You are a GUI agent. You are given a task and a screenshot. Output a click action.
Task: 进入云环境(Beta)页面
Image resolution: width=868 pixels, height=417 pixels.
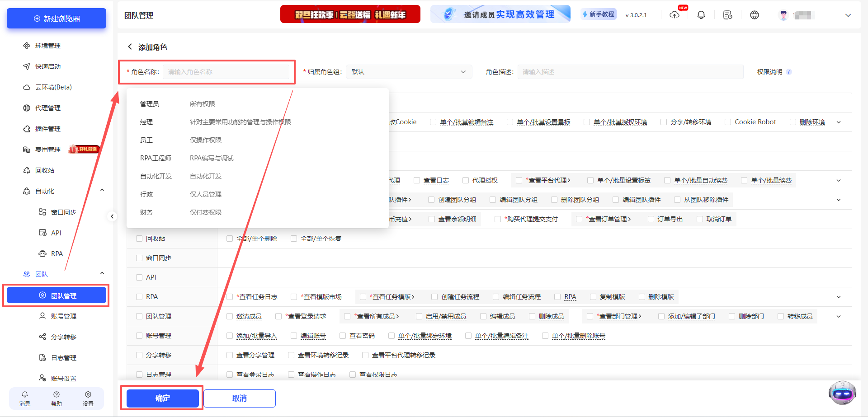(x=50, y=87)
